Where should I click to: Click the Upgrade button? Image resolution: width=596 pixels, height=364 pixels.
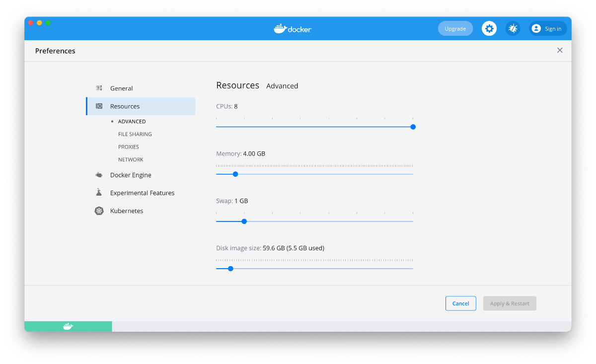[455, 29]
